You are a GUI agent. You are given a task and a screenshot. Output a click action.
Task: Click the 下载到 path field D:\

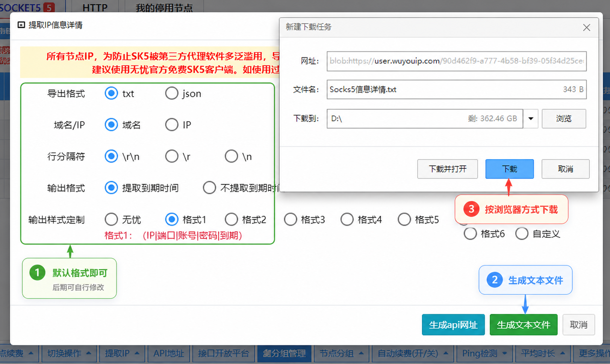pyautogui.click(x=425, y=119)
